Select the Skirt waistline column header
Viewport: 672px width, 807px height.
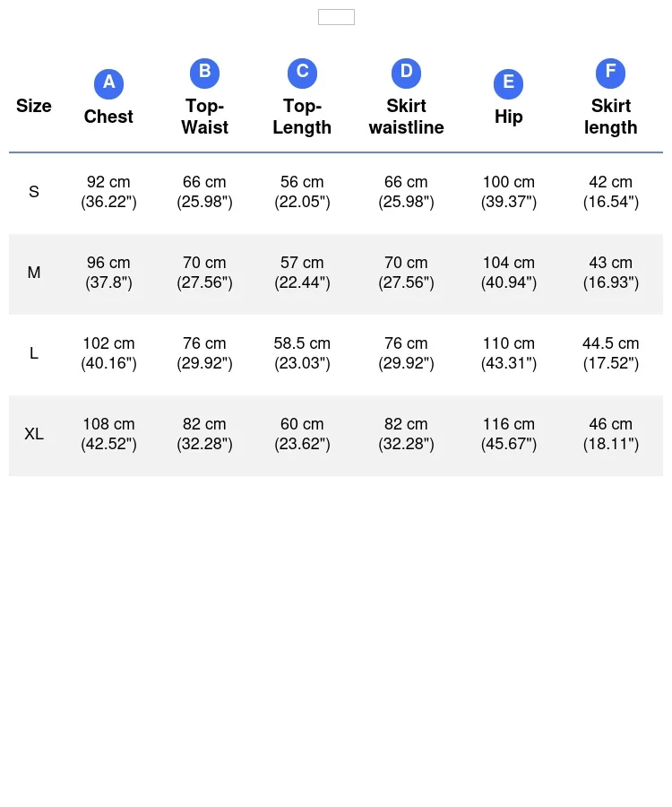pyautogui.click(x=406, y=117)
